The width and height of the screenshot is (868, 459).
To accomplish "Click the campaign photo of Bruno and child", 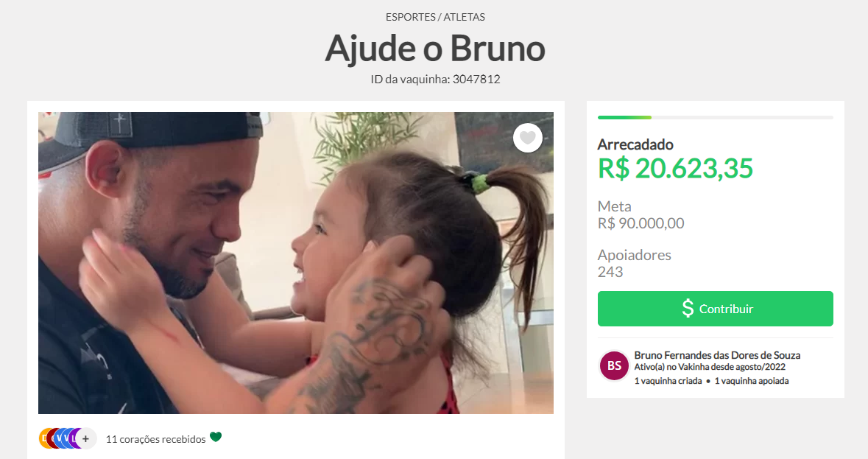I will (x=296, y=263).
